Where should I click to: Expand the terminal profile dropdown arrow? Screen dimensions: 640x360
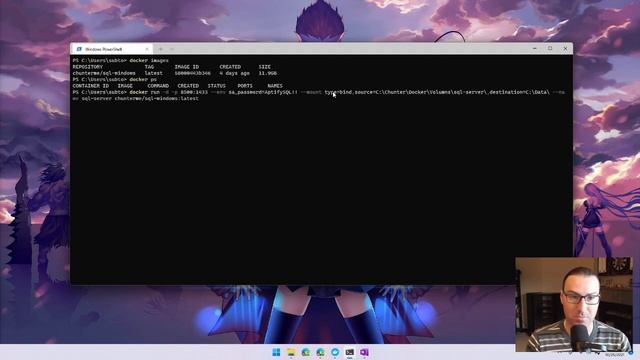pos(172,49)
